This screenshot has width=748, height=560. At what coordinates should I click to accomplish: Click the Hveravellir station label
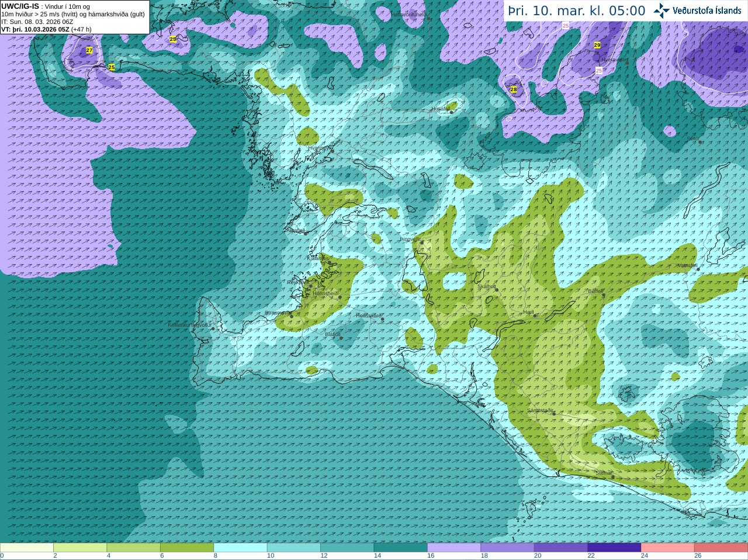click(x=614, y=60)
